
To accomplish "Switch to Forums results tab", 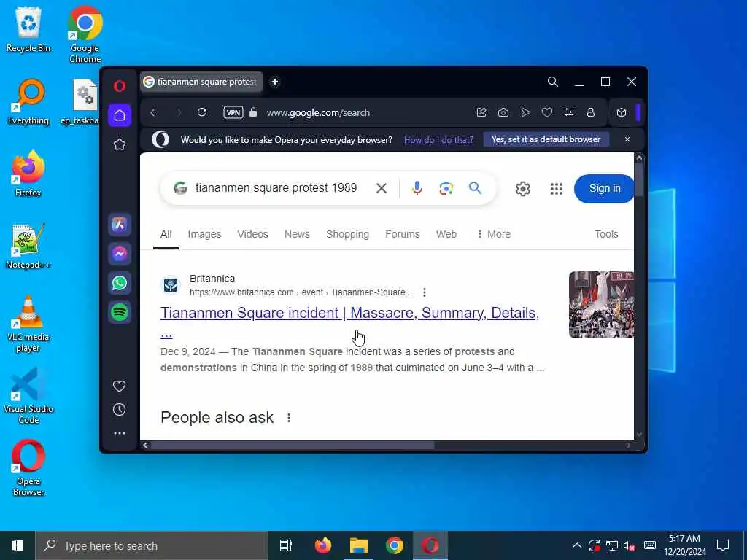I will pos(403,234).
